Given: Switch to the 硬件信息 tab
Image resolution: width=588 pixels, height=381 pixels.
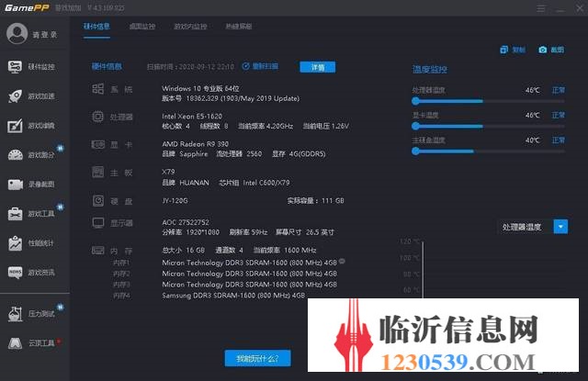Looking at the screenshot, I should click(x=96, y=27).
